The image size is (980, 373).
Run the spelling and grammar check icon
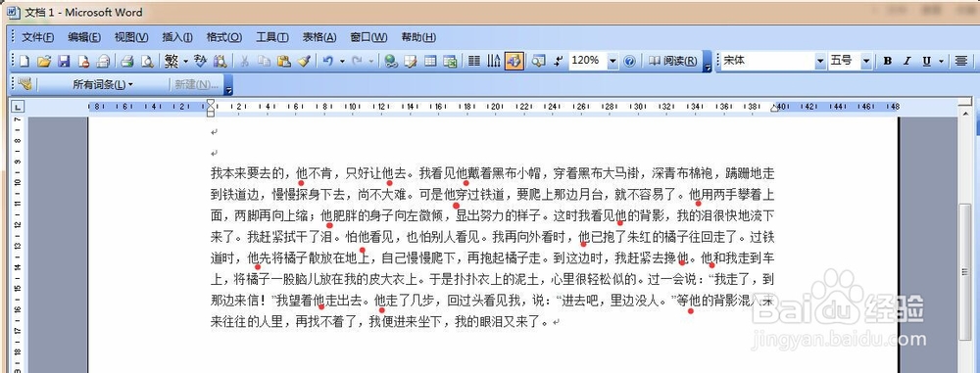[x=200, y=62]
